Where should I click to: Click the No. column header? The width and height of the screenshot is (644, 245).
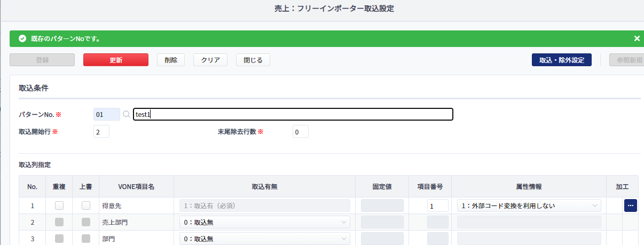[x=33, y=187]
